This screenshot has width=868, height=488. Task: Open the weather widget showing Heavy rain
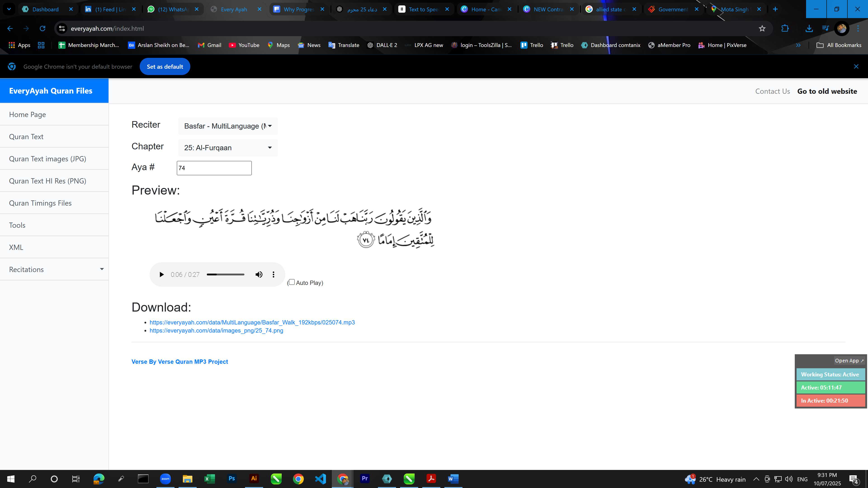(x=715, y=479)
